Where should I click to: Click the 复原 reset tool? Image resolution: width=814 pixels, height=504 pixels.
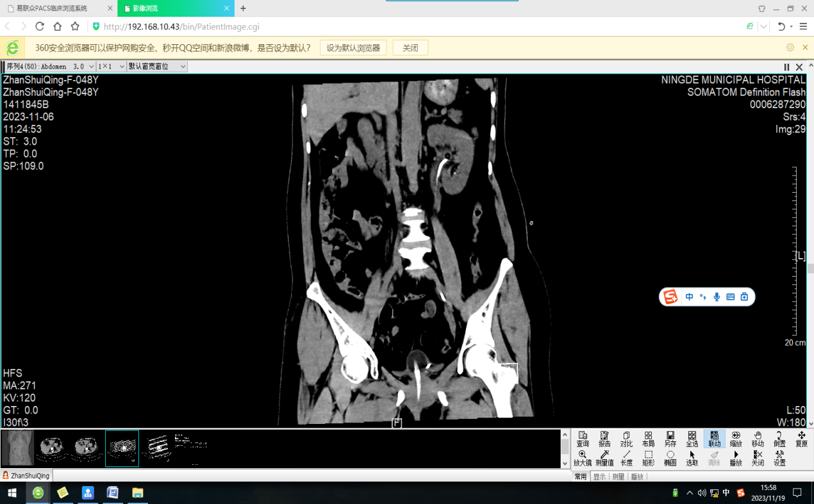[x=801, y=439]
